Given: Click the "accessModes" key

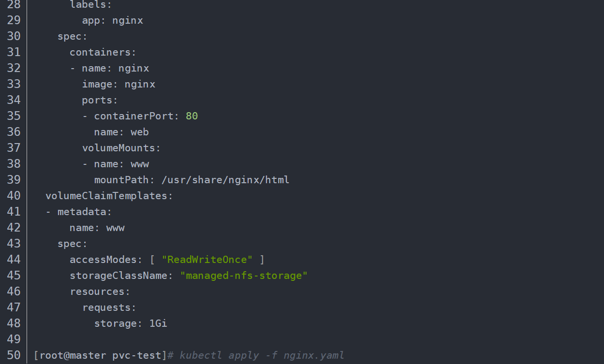Looking at the screenshot, I should pyautogui.click(x=103, y=260).
